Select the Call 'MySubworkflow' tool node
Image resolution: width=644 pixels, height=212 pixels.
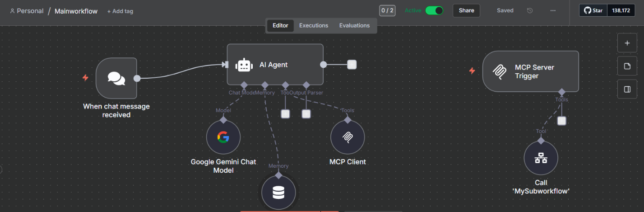point(541,158)
